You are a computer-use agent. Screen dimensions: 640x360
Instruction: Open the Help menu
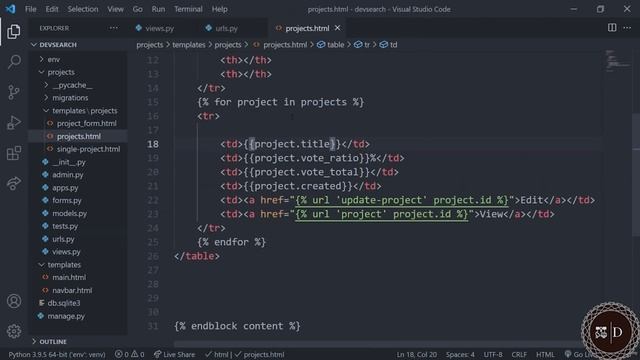click(220, 9)
